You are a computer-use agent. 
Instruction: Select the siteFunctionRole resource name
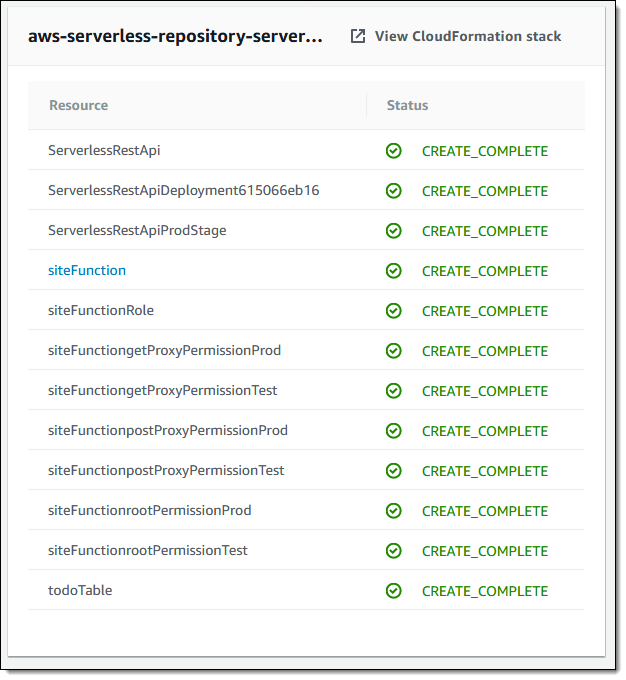pos(101,311)
